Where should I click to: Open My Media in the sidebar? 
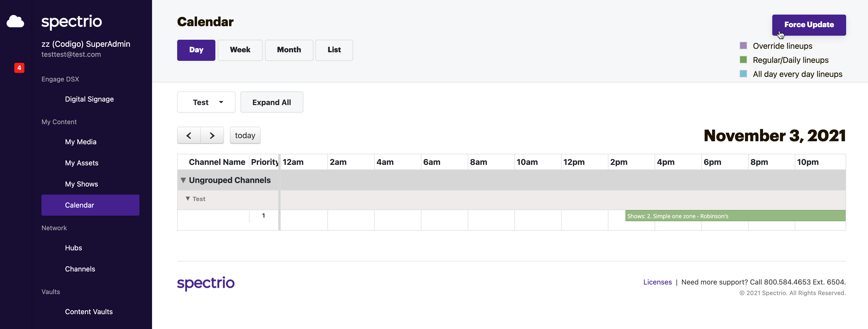(x=80, y=142)
